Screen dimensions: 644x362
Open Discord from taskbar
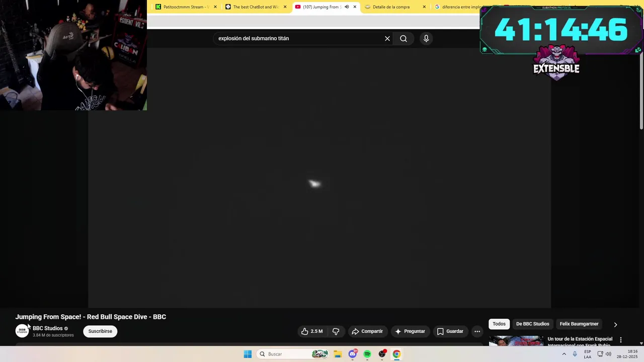(353, 354)
